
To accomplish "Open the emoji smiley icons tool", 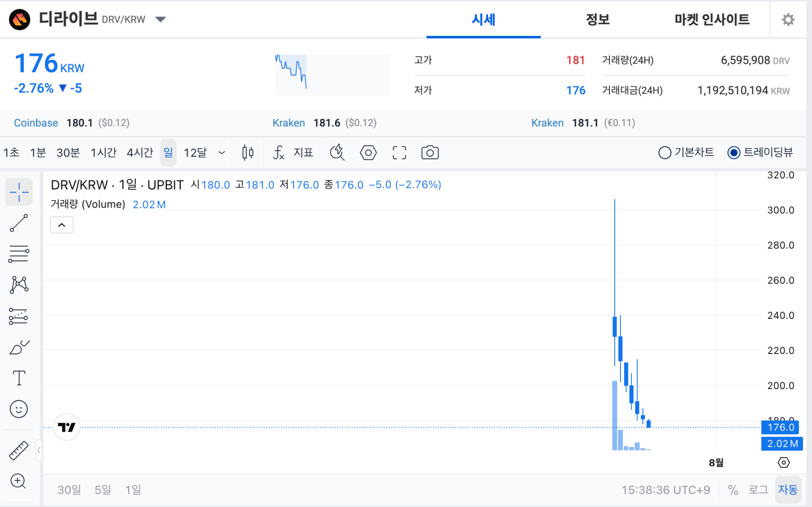I will 19,409.
